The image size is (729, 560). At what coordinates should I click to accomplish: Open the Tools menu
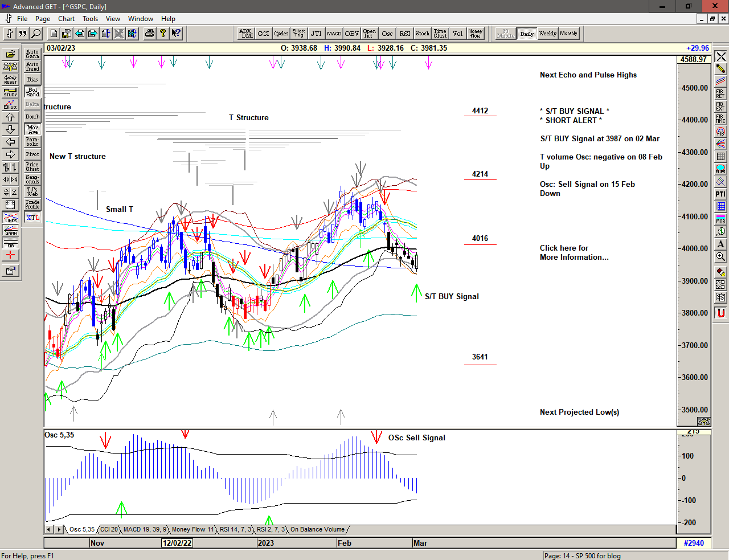90,19
